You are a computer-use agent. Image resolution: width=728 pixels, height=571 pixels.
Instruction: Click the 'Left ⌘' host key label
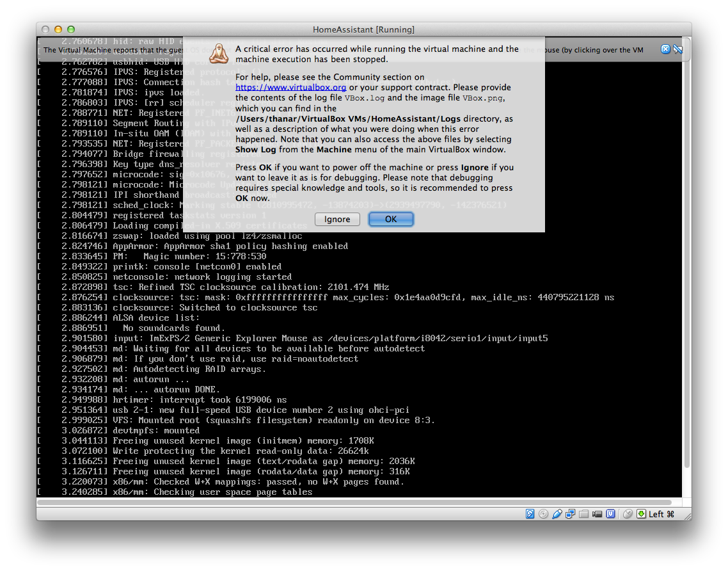[661, 514]
